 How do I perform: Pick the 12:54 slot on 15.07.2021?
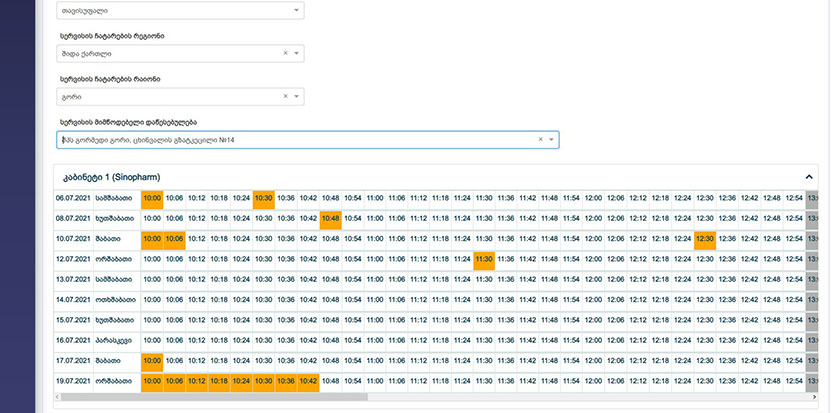point(794,320)
